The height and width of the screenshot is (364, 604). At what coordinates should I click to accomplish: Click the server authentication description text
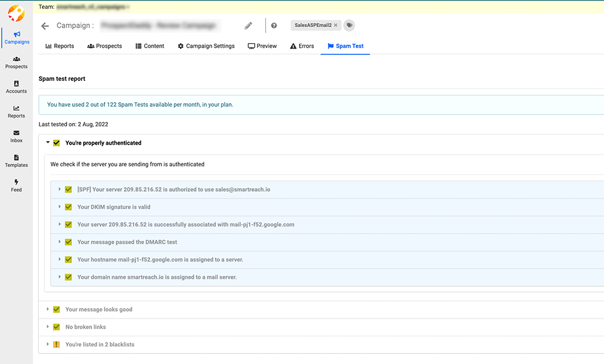click(x=127, y=164)
